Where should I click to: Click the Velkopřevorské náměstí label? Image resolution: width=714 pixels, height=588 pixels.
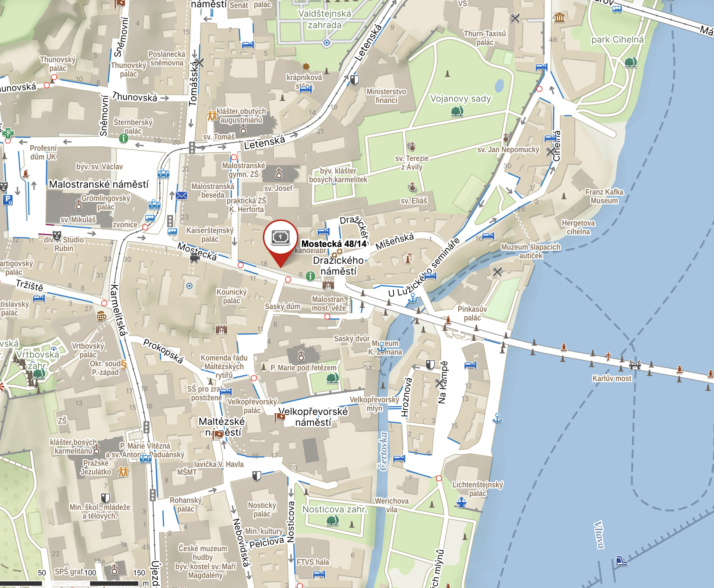click(313, 417)
